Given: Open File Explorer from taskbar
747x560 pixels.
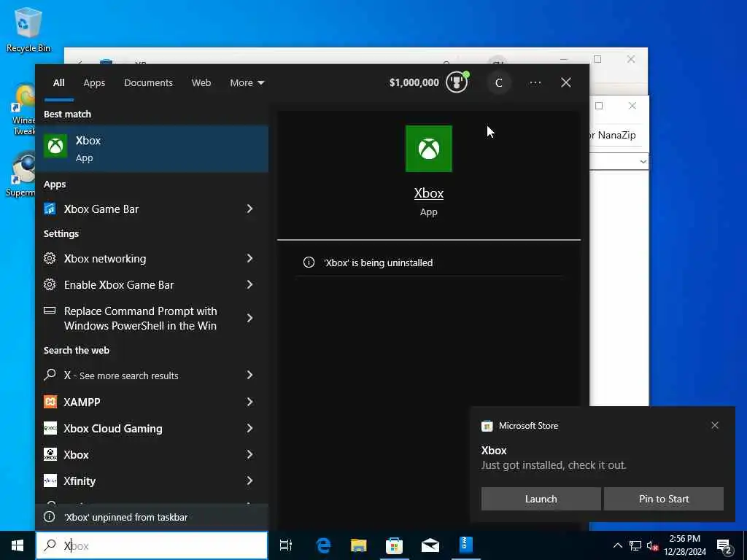Looking at the screenshot, I should (359, 545).
